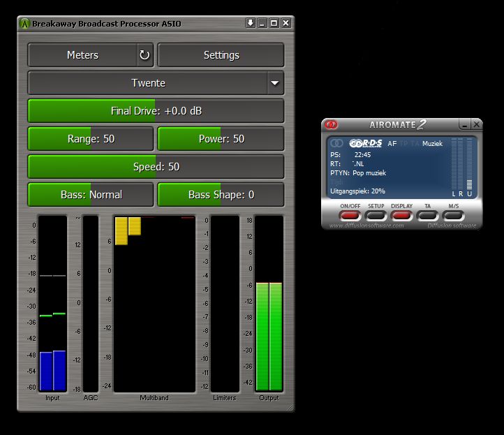The image size is (504, 435).
Task: Adjust the Range 50 slider
Action: [x=91, y=139]
